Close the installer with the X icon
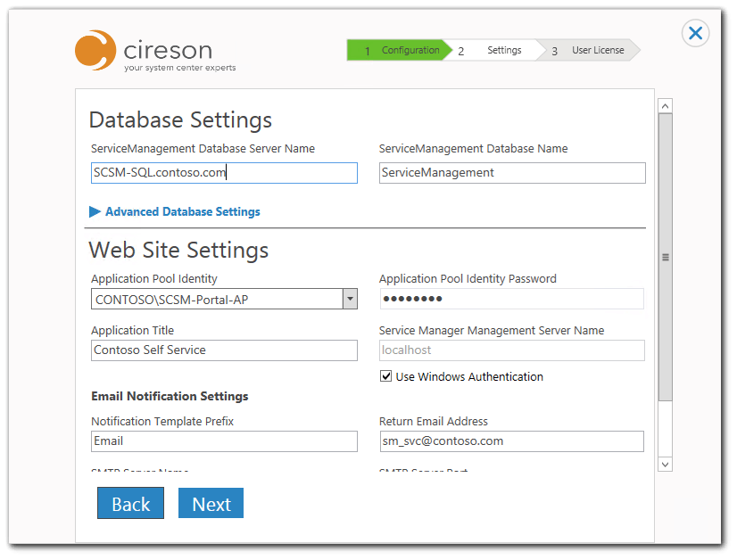Viewport: 737px width, 560px height. point(695,34)
